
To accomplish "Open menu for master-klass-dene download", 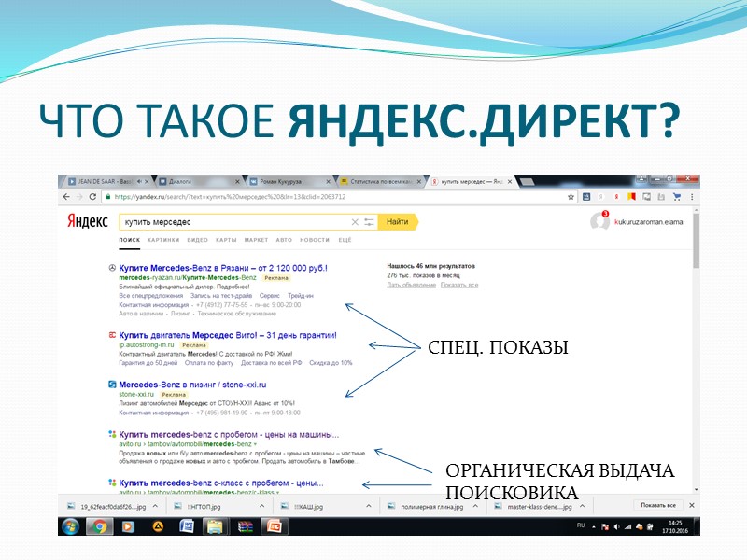I will coord(582,506).
